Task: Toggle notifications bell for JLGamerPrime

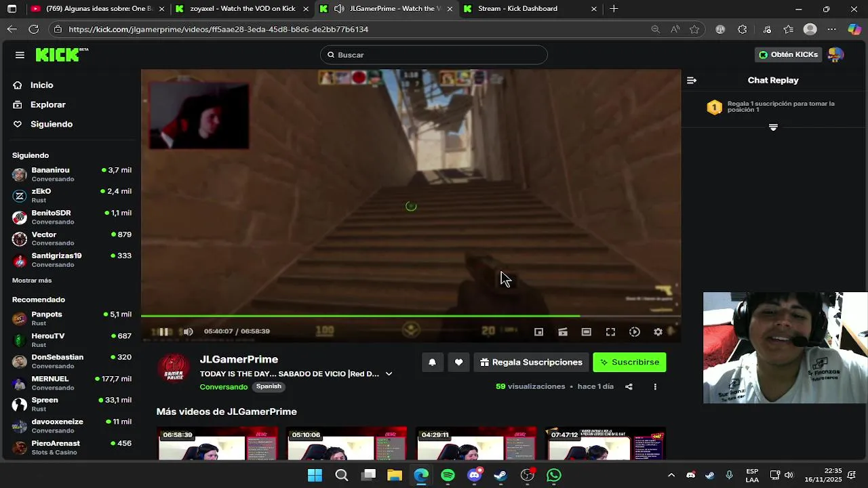Action: click(x=432, y=363)
